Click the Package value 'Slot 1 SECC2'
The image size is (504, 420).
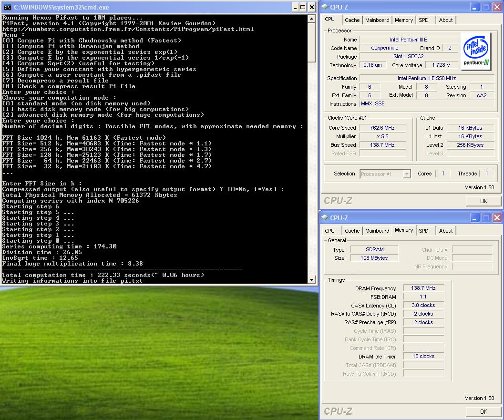408,57
